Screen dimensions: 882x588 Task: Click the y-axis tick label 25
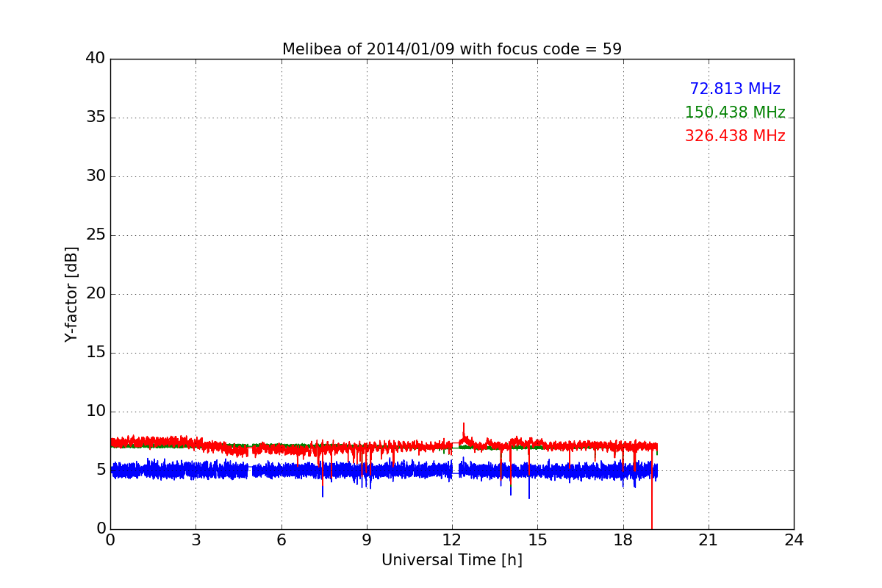(x=96, y=235)
